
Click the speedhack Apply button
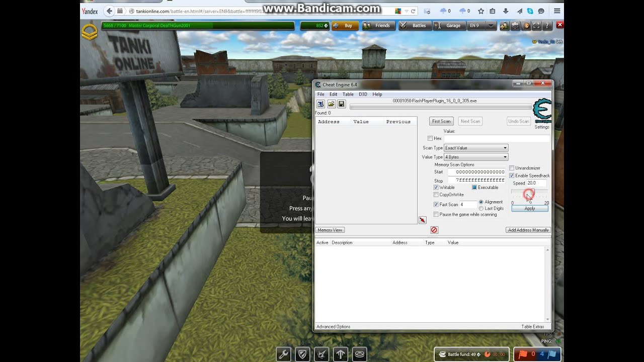click(530, 208)
